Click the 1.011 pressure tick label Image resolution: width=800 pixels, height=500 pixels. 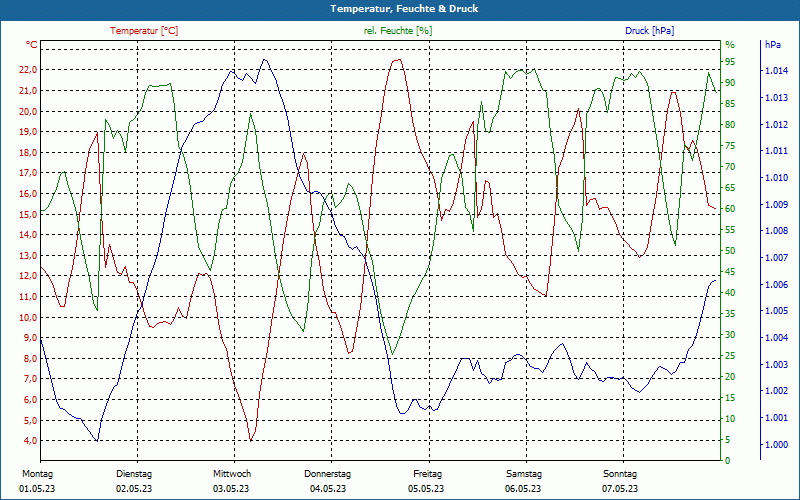(776, 151)
